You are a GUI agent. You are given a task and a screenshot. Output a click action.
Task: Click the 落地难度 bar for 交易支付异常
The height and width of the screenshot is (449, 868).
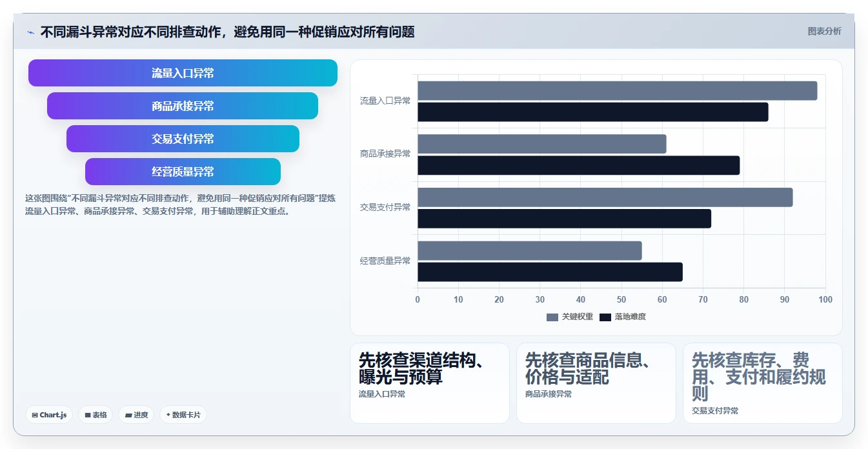(x=564, y=219)
